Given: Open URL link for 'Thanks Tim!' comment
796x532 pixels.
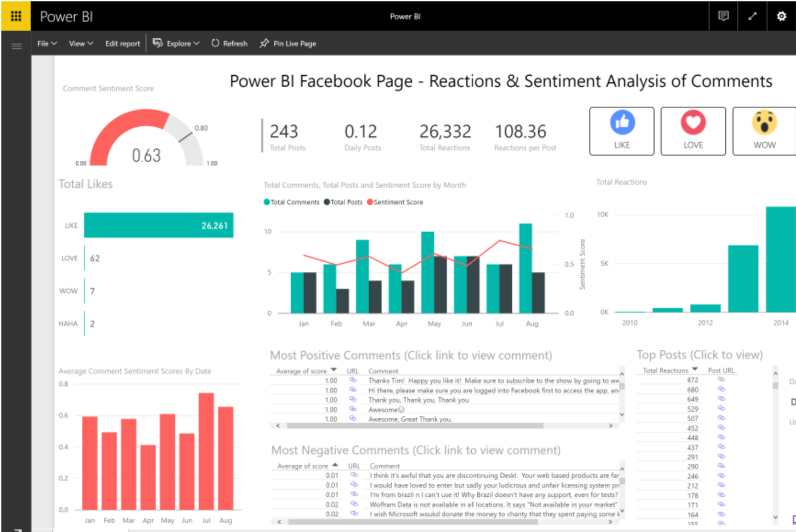Looking at the screenshot, I should coord(353,380).
